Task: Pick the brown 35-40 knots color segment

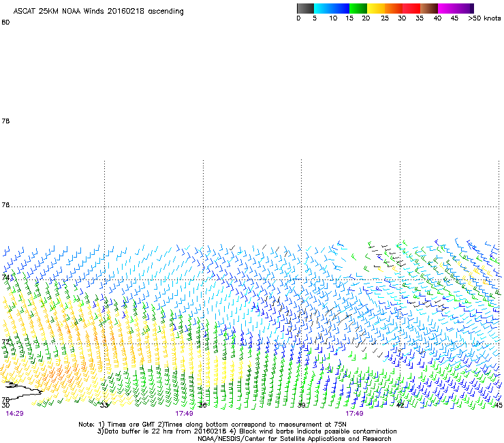Action: click(429, 8)
